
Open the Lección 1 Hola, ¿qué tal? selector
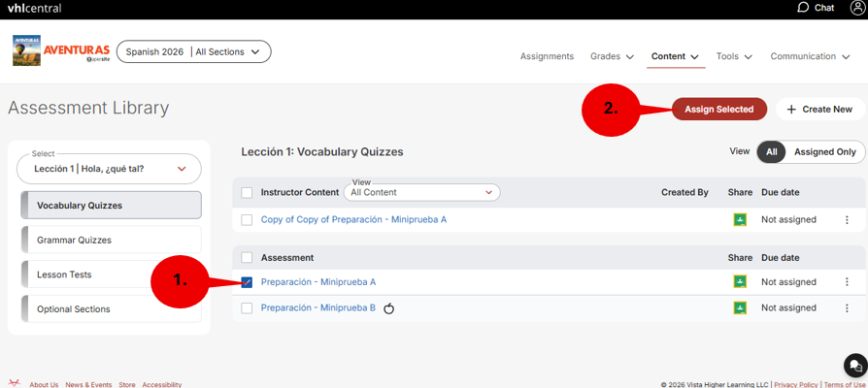click(109, 169)
